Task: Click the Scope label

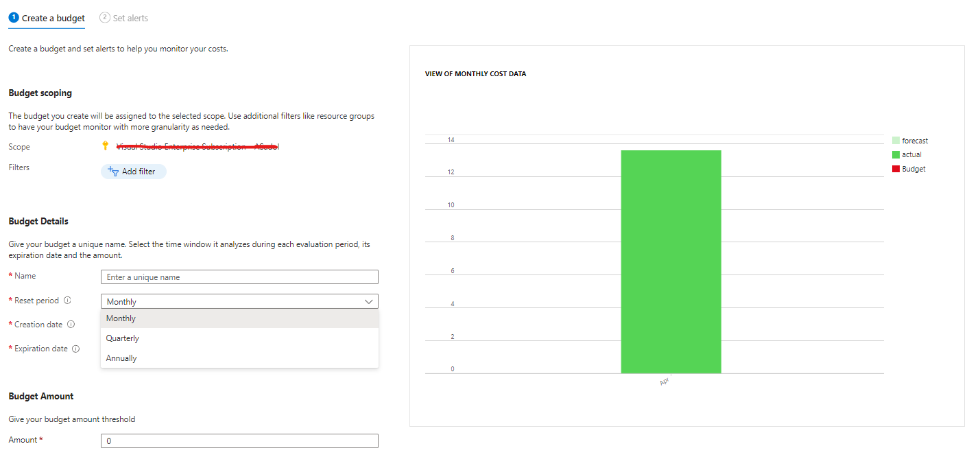Action: [19, 147]
